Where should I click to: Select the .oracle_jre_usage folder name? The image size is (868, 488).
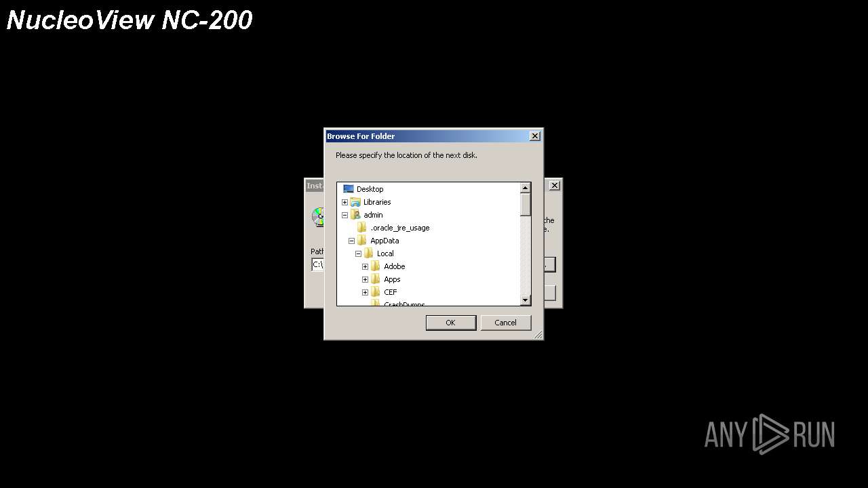(x=400, y=228)
